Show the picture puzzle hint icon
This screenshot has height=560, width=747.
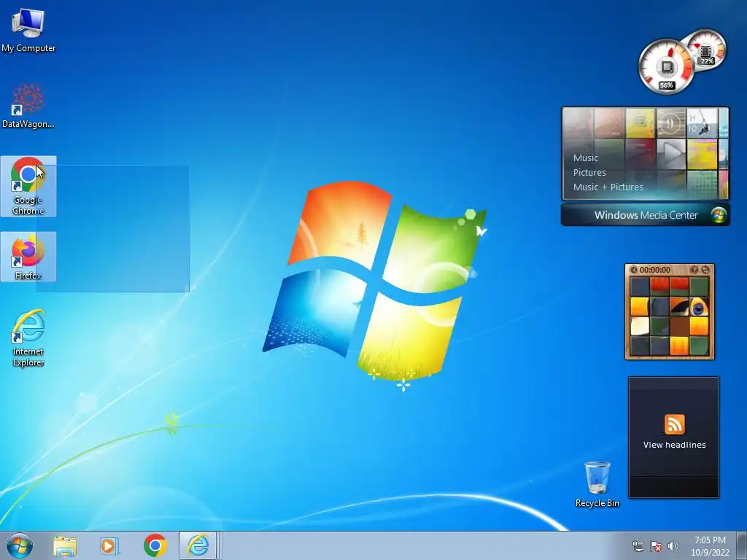(694, 270)
